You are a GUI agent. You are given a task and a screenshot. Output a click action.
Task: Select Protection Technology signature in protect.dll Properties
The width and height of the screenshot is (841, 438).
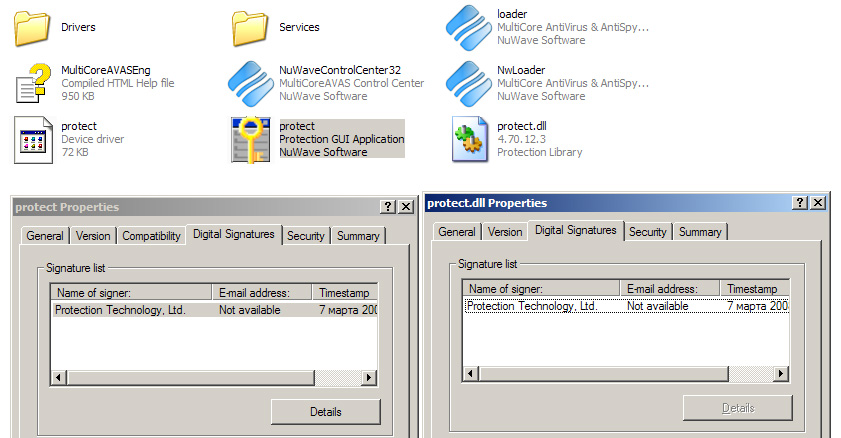click(626, 306)
